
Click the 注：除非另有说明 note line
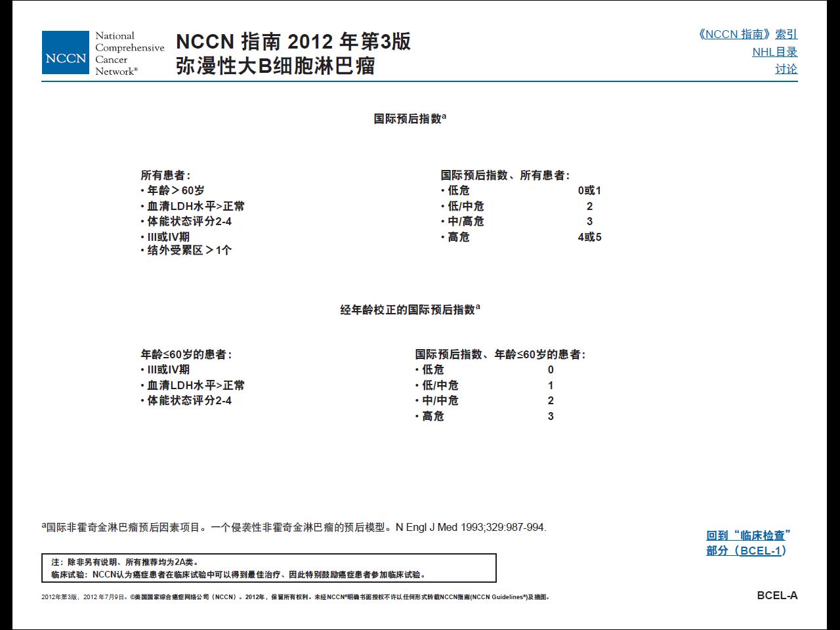125,562
